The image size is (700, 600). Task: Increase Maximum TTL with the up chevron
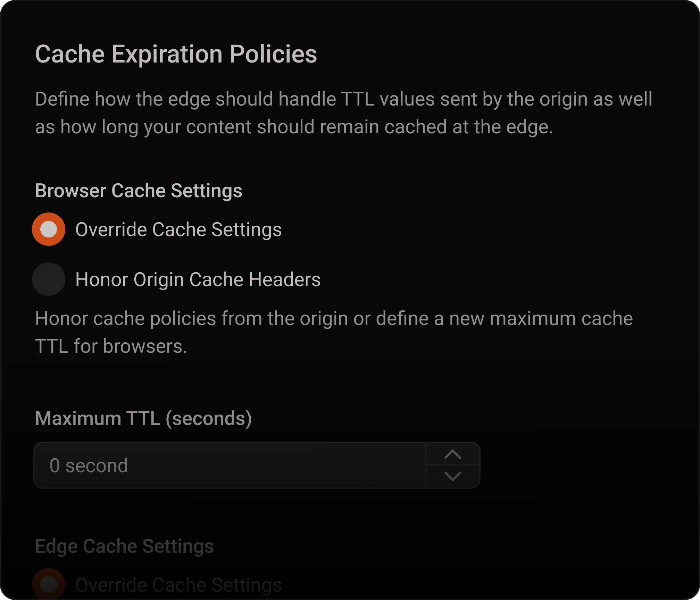pos(453,454)
